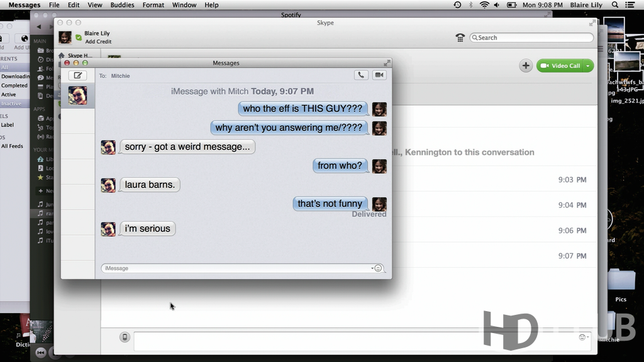Screen dimensions: 644x362
Task: Expand the Video Call dropdown arrow
Action: point(587,66)
